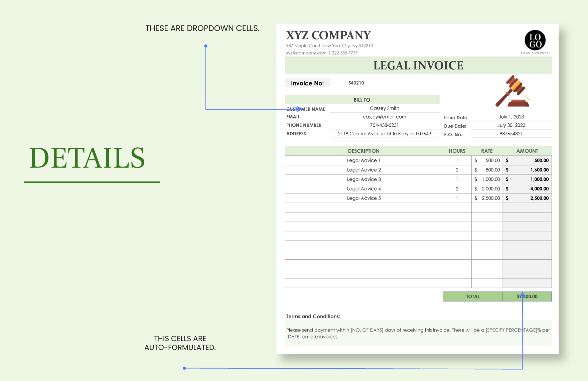The height and width of the screenshot is (381, 588).
Task: Click the xyz@company.com contact line
Action: pyautogui.click(x=322, y=53)
